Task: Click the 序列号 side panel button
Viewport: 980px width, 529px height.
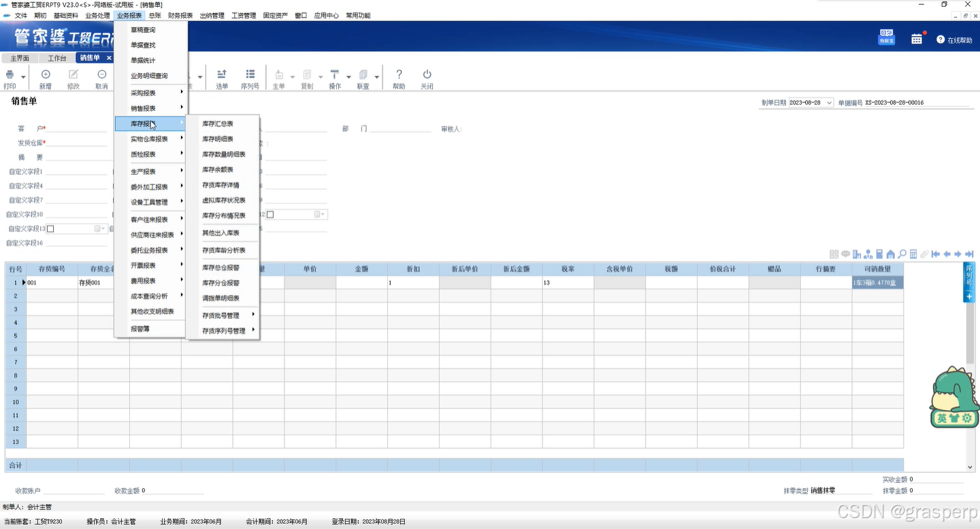Action: (x=970, y=277)
